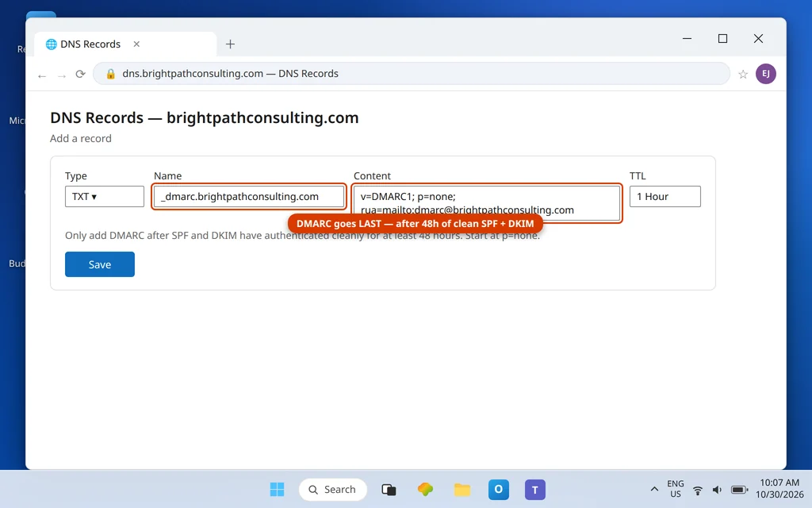The height and width of the screenshot is (508, 812).
Task: Click the globe favicon on the DNS Records tab
Action: (52, 44)
